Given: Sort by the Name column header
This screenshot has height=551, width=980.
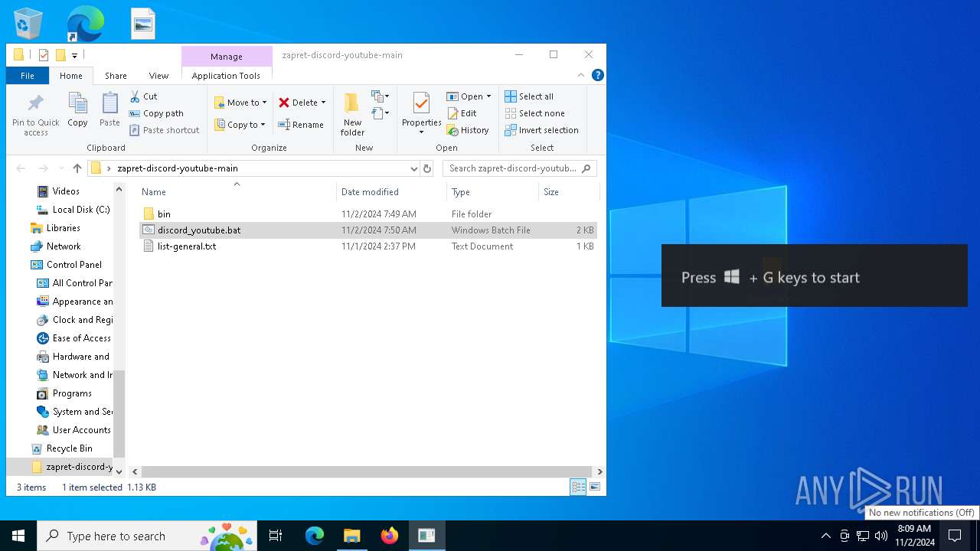Looking at the screenshot, I should click(x=237, y=192).
